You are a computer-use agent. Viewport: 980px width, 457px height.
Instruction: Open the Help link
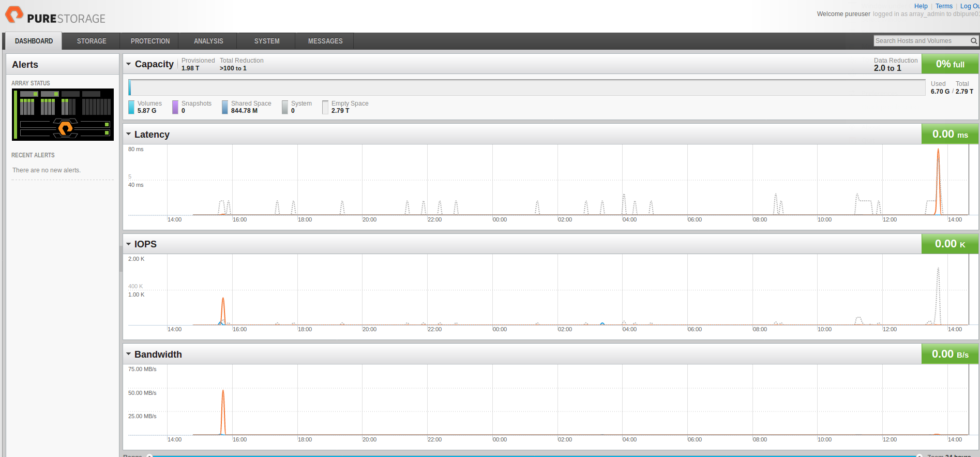click(x=921, y=6)
